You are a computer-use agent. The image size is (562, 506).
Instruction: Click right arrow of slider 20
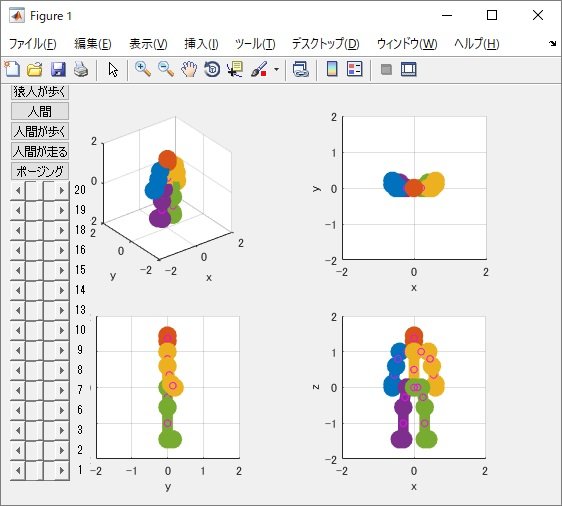62,190
